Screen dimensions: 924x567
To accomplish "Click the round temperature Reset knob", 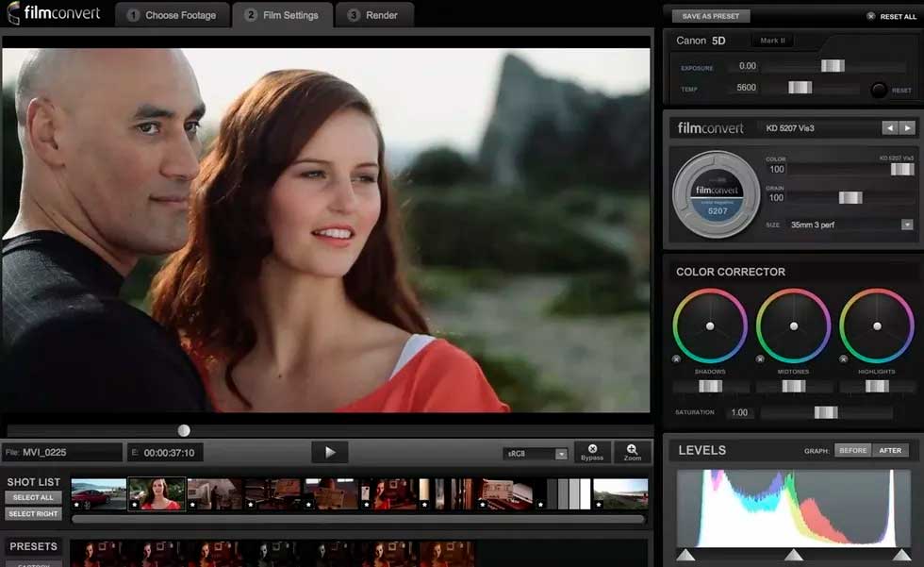I will pos(879,90).
